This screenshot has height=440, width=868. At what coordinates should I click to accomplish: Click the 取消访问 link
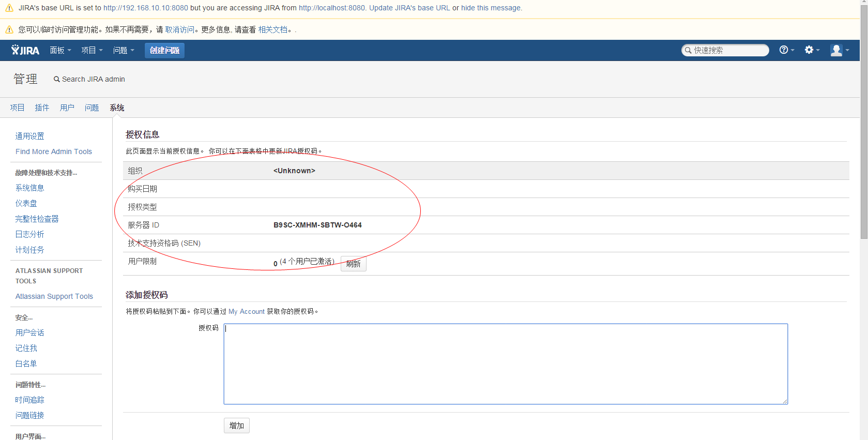pos(180,29)
